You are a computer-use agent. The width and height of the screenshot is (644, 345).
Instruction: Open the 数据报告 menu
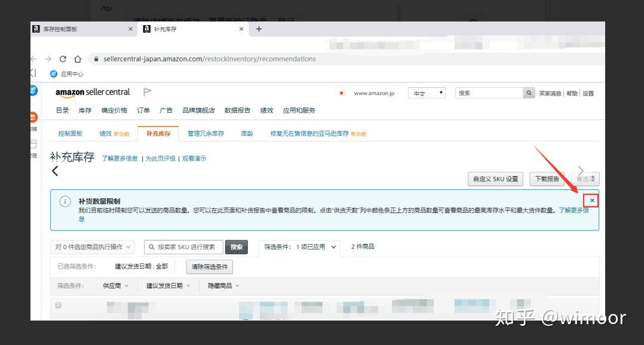tap(237, 110)
